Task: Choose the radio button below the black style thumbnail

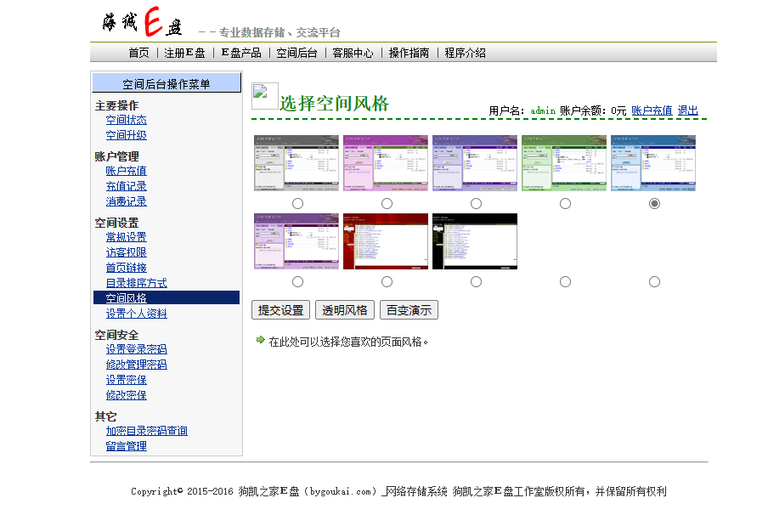Action: pyautogui.click(x=476, y=282)
